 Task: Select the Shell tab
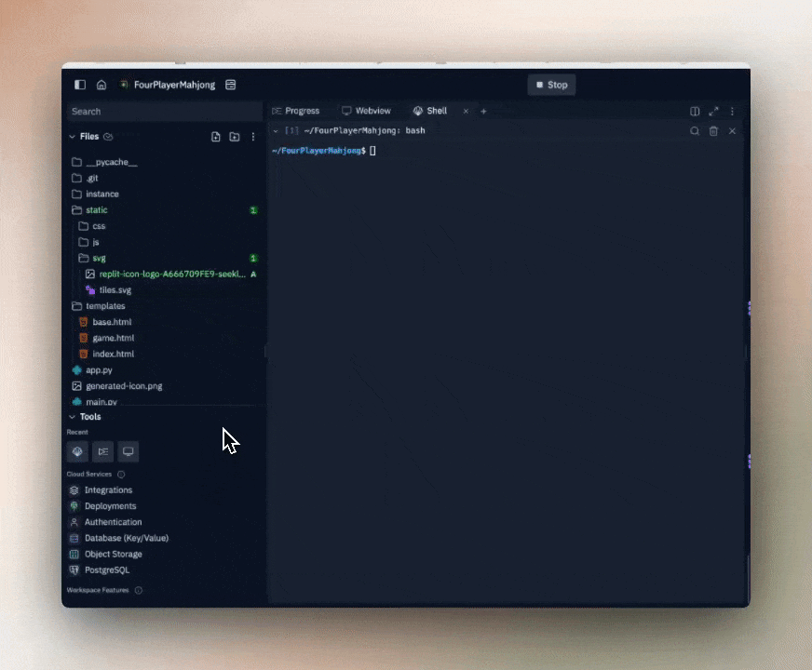click(x=430, y=111)
